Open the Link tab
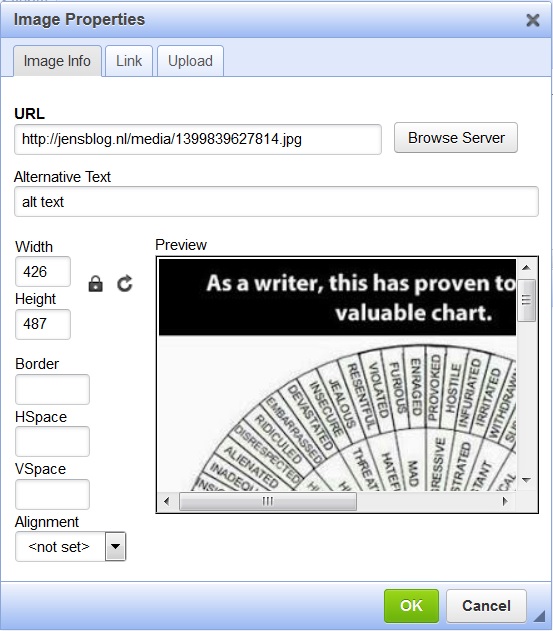 (129, 61)
